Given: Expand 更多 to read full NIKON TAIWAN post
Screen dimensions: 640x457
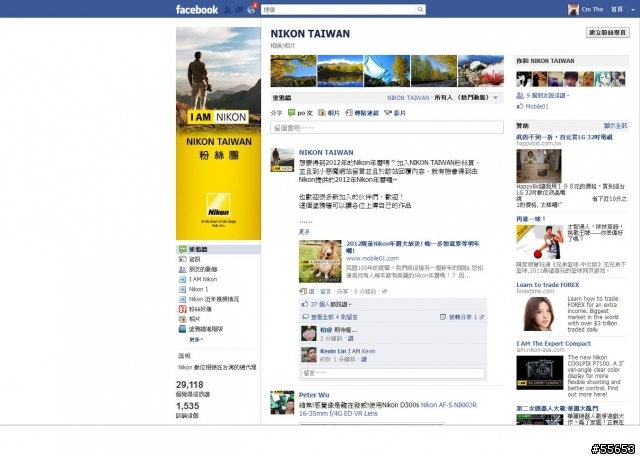Looking at the screenshot, I should click(304, 232).
